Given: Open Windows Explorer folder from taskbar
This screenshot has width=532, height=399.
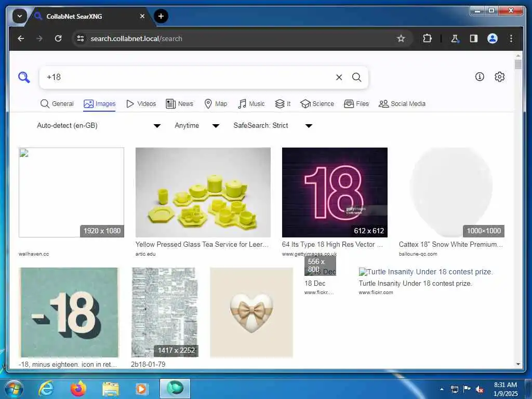Looking at the screenshot, I should [111, 389].
